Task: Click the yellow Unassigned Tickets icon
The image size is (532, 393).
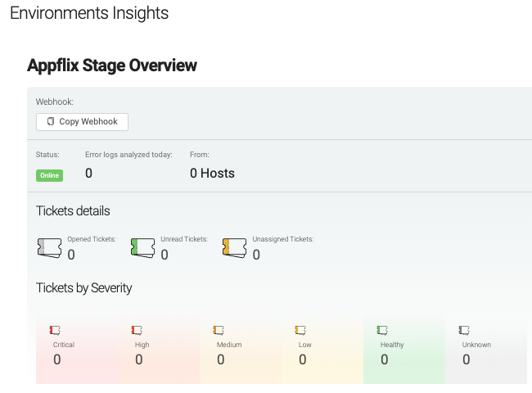Action: 234,247
